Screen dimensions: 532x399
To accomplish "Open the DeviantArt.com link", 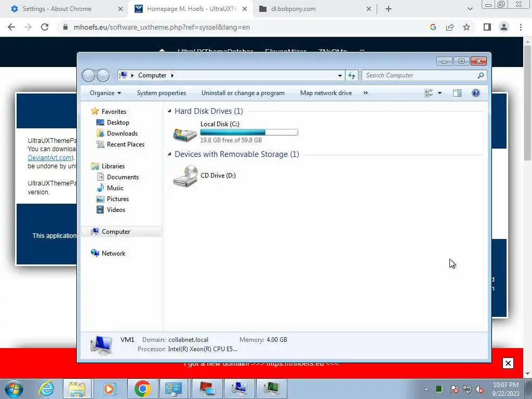I will click(49, 158).
